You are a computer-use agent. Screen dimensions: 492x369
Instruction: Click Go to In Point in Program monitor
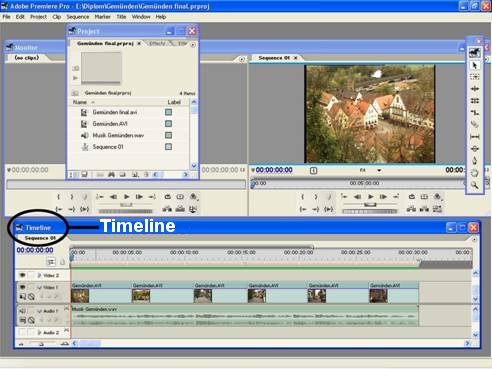(x=303, y=209)
